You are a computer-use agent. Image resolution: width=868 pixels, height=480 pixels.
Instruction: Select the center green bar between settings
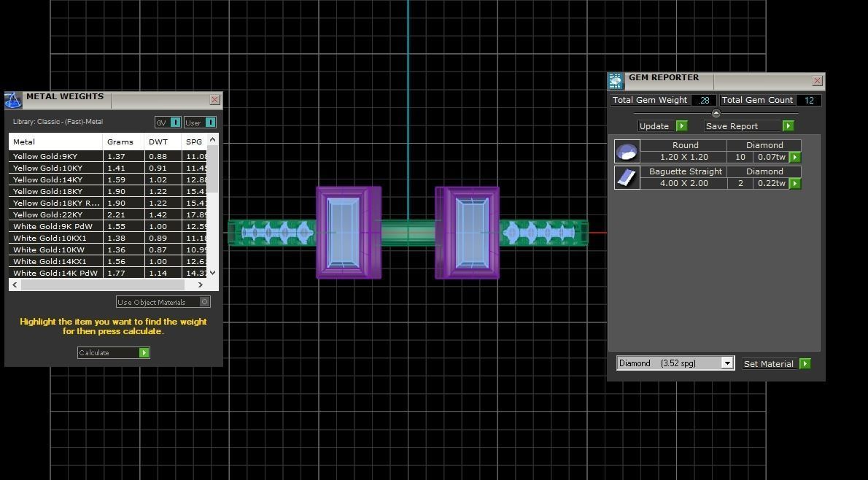pos(408,233)
